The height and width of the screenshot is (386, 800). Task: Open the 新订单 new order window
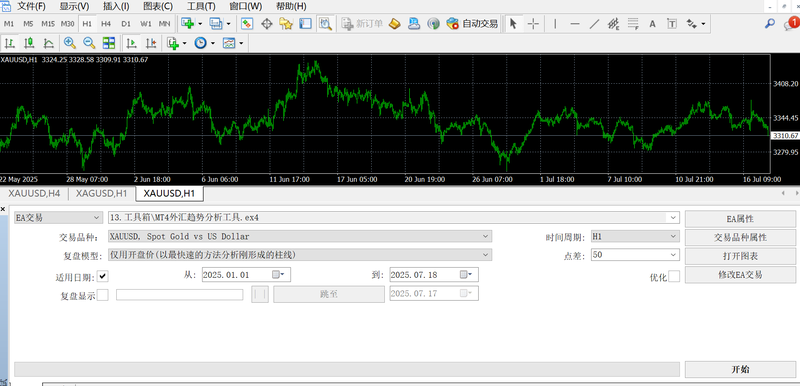362,24
